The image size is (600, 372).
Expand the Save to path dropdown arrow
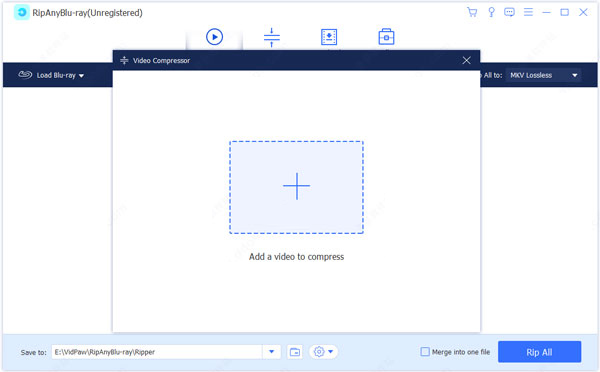(272, 352)
